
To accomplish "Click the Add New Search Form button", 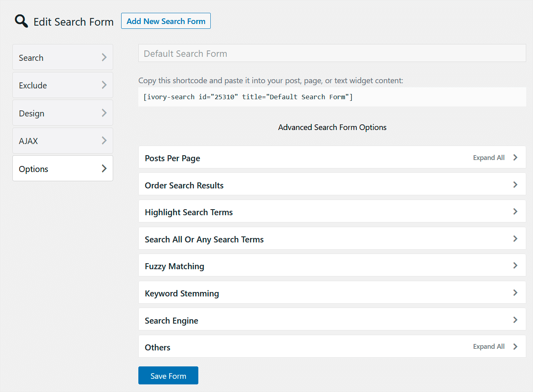I will [x=166, y=21].
